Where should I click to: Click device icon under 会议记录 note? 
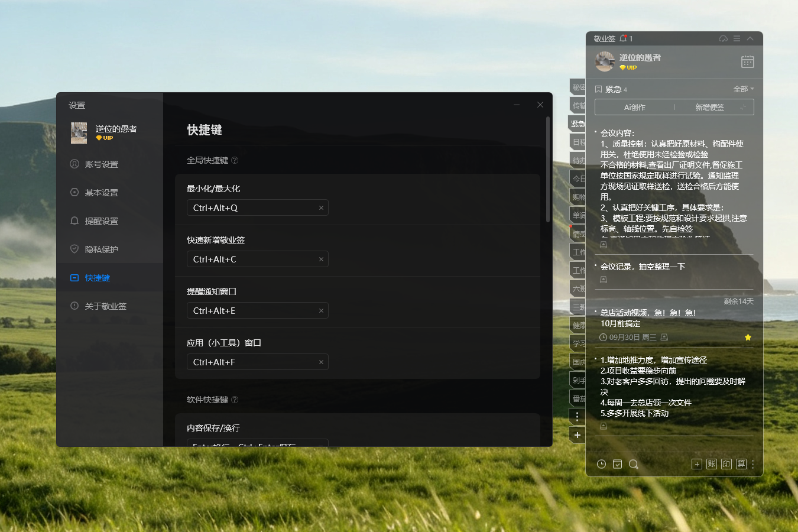604,280
